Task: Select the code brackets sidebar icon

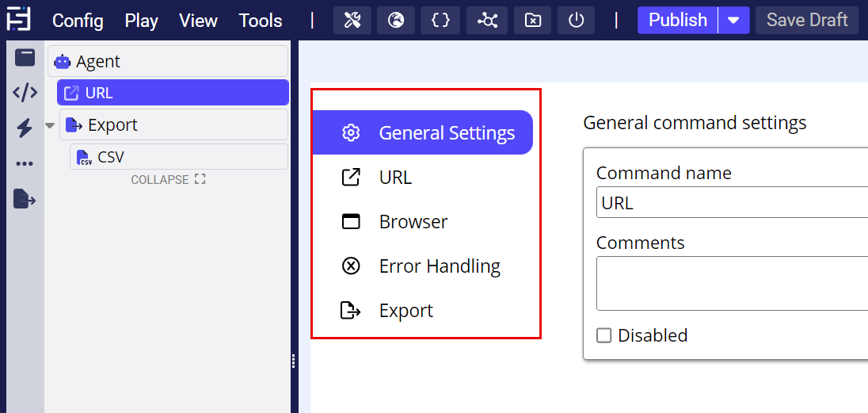Action: point(25,93)
